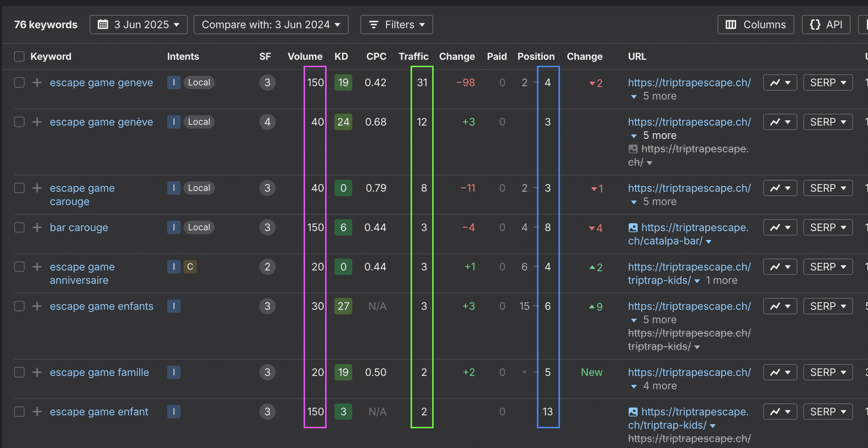This screenshot has width=868, height=448.
Task: Open trend chart for 'escape game genève'
Action: 780,122
